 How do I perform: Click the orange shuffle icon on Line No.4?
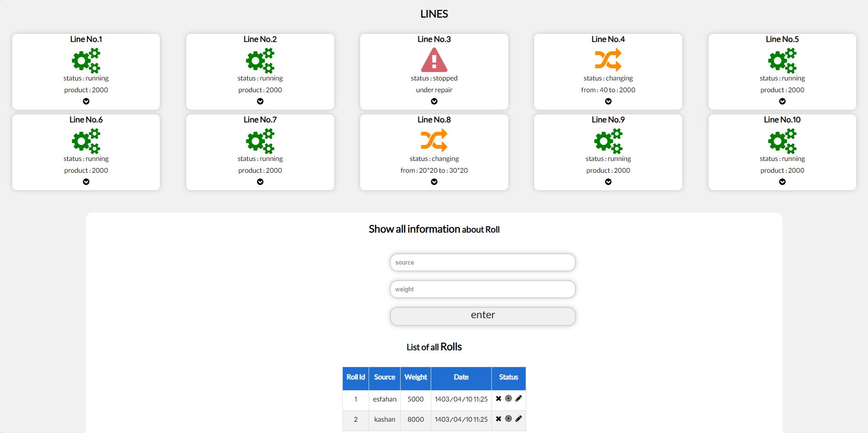click(x=608, y=60)
